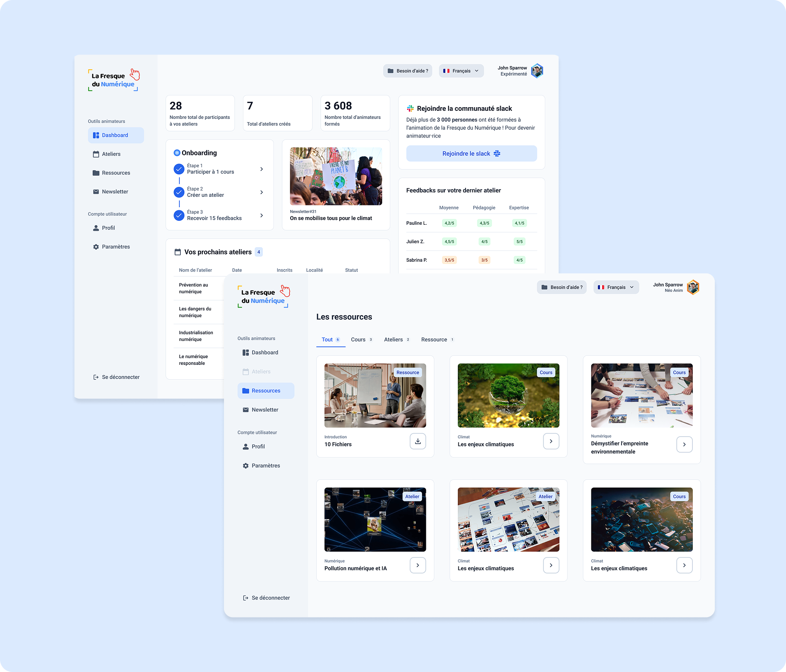Viewport: 786px width, 672px height.
Task: Click the Profil person icon in front sidebar
Action: pyautogui.click(x=246, y=447)
